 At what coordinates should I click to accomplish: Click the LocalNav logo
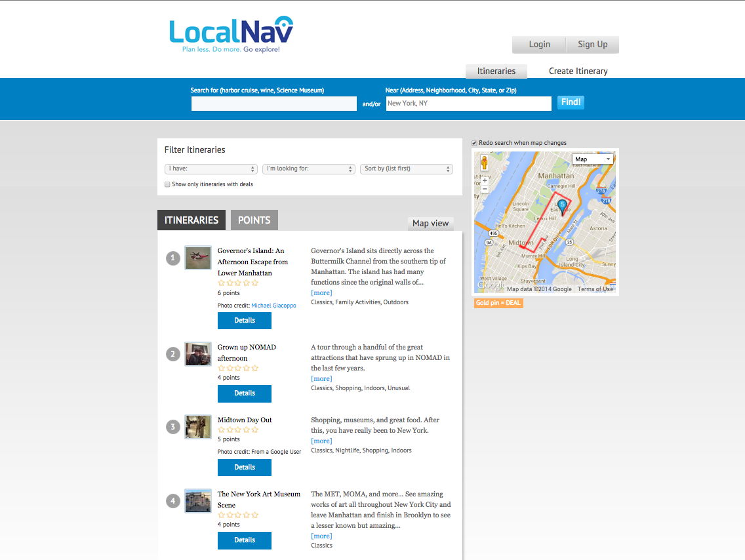click(231, 34)
